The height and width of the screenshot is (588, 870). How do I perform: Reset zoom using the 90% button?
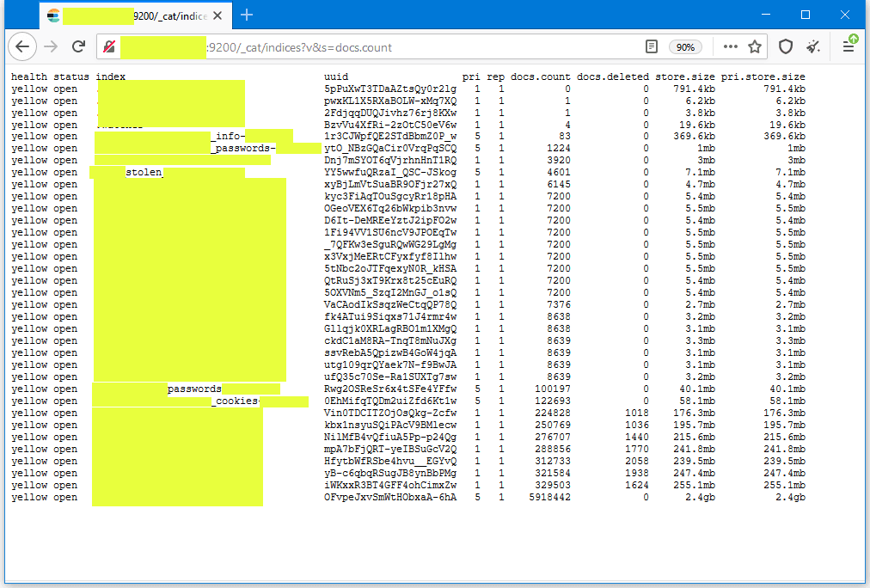[x=685, y=47]
